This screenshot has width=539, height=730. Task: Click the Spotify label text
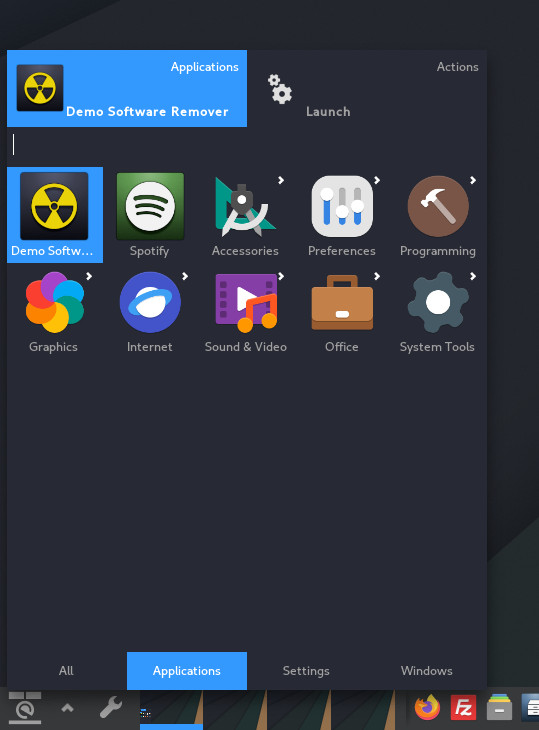(149, 251)
